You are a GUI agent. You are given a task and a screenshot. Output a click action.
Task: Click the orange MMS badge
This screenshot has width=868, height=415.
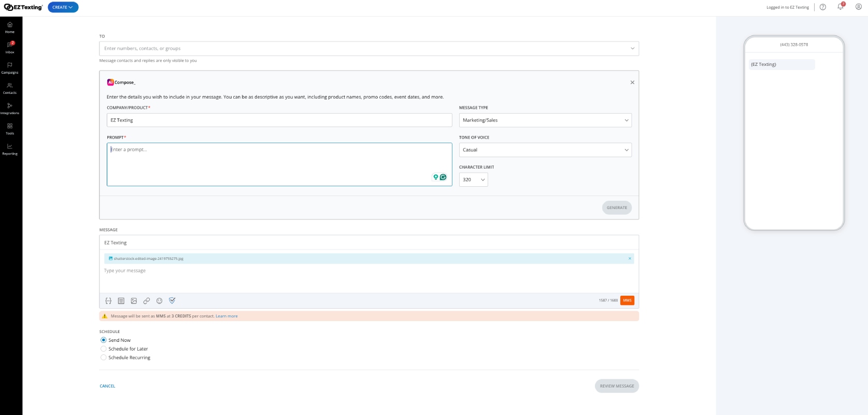(x=627, y=300)
